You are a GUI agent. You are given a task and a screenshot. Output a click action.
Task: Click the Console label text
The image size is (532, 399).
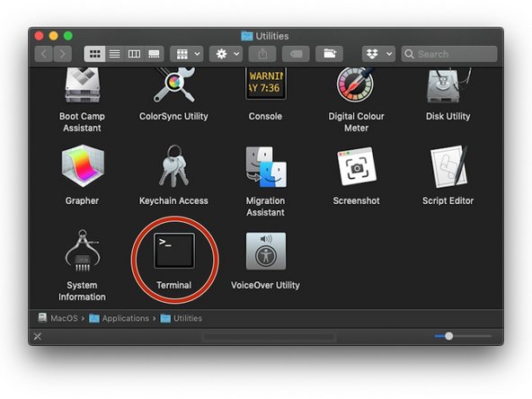(x=265, y=116)
